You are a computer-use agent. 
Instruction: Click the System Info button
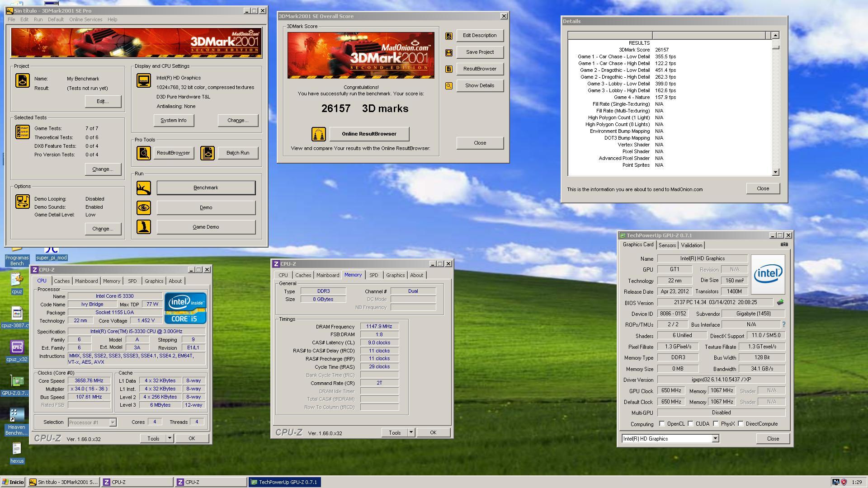coord(174,121)
